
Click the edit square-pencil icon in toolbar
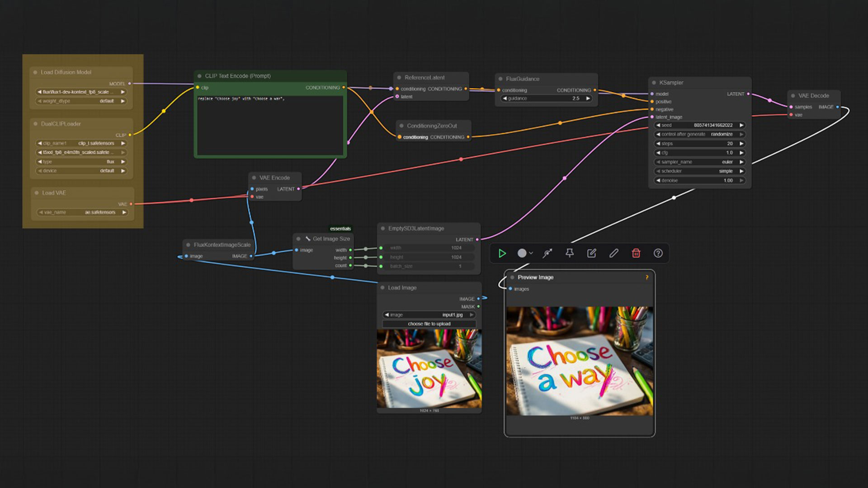pyautogui.click(x=591, y=253)
